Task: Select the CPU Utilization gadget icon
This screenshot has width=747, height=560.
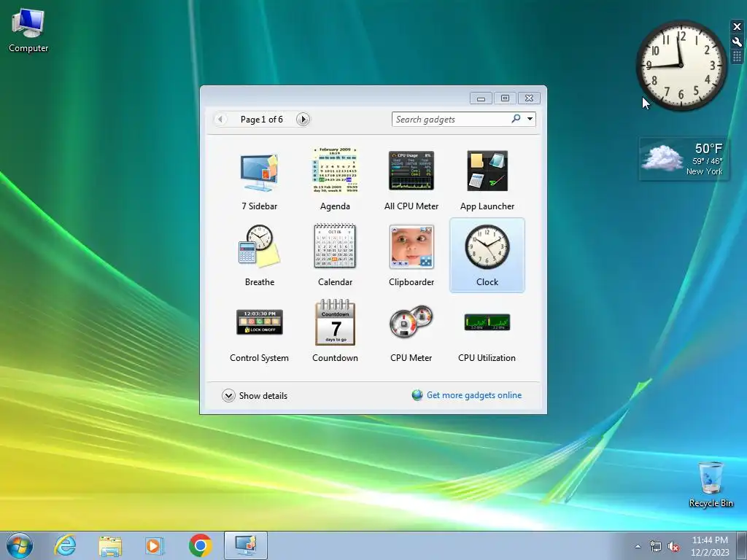Action: [x=487, y=322]
